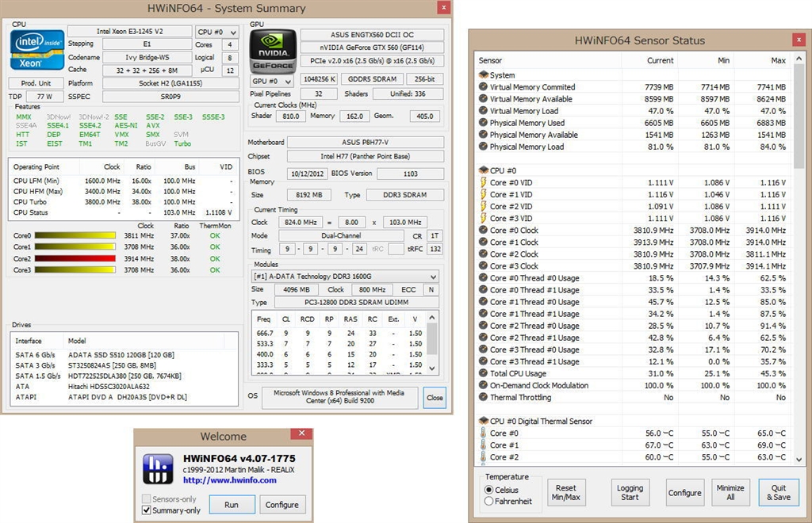
Task: Click the CPU #0 Digital Thermal Sensor icon
Action: pos(485,421)
